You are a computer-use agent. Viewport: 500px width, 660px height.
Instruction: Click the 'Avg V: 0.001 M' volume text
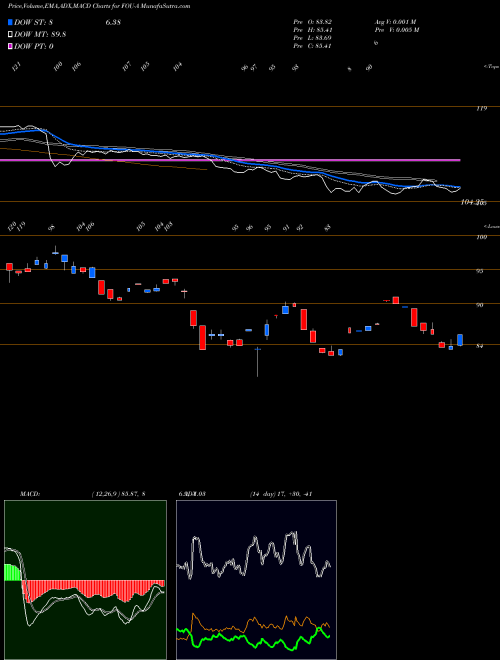click(395, 21)
